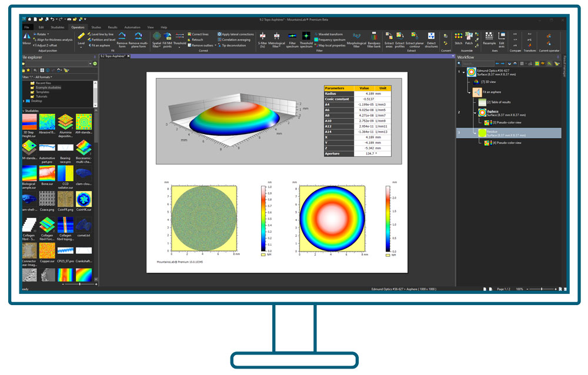Click the Morphological filter icon

point(356,39)
